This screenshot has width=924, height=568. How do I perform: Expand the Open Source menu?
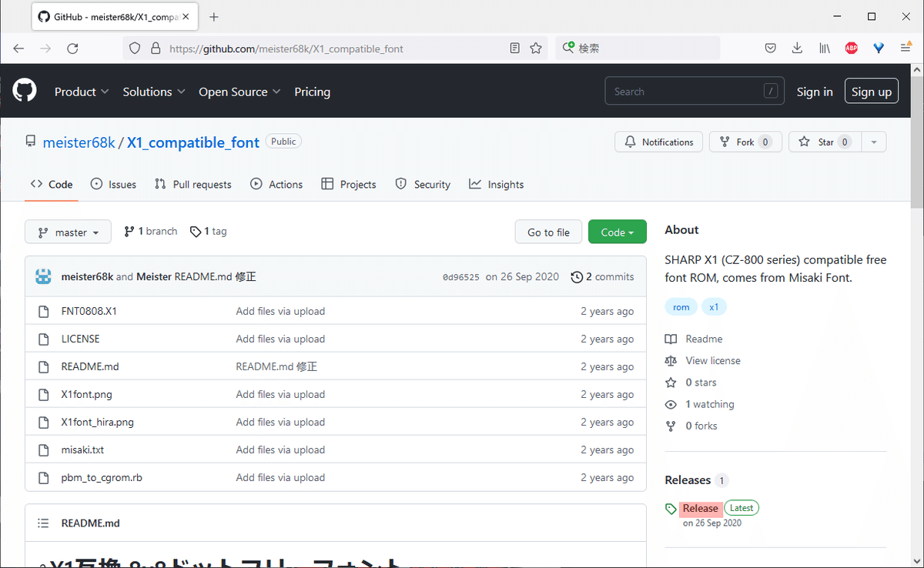click(x=239, y=92)
